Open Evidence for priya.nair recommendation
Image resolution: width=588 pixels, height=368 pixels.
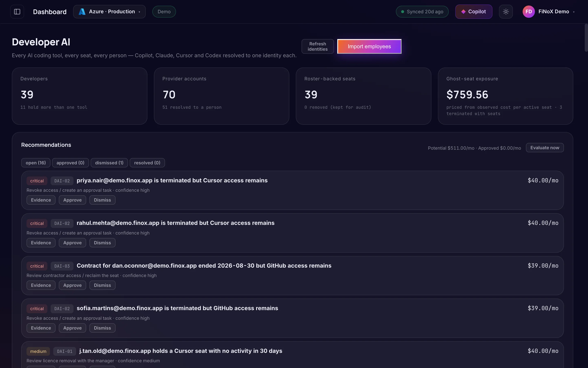(x=41, y=200)
